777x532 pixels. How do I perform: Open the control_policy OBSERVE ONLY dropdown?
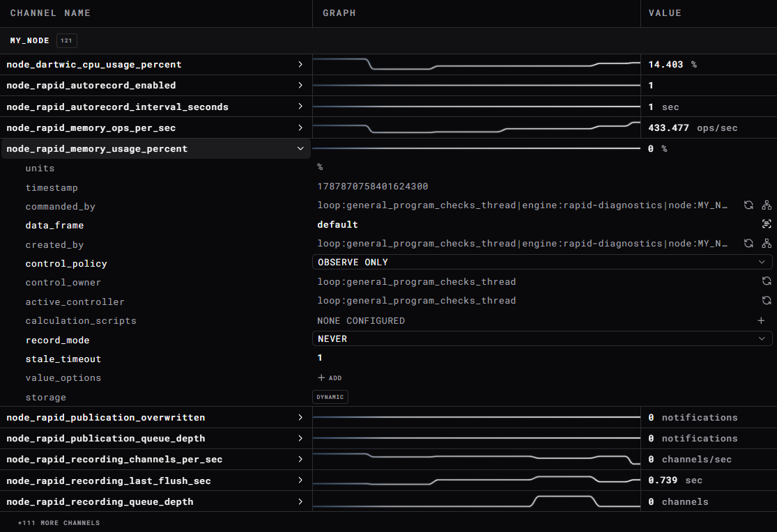pyautogui.click(x=542, y=262)
